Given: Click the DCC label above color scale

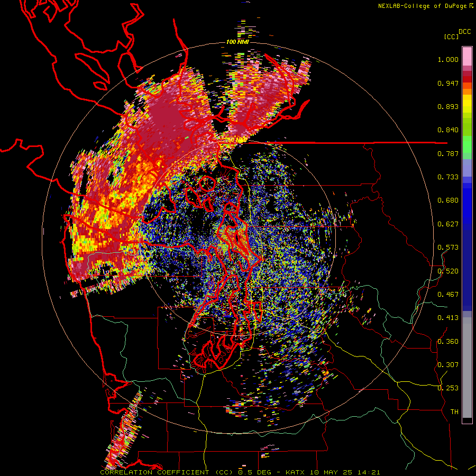Looking at the screenshot, I should [x=464, y=32].
